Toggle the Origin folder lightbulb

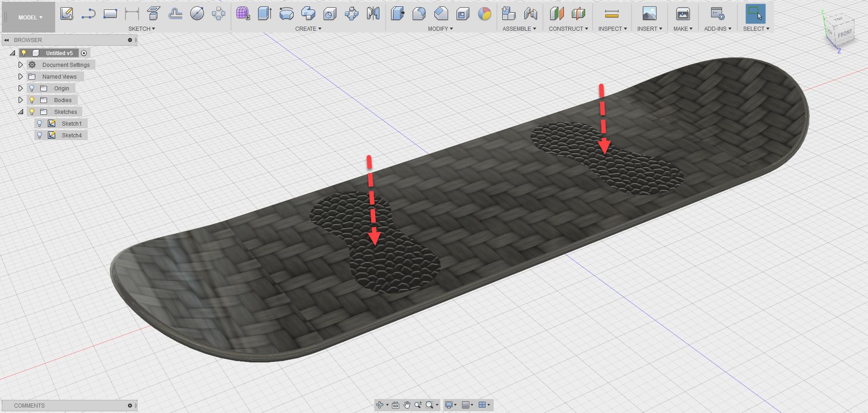click(31, 88)
